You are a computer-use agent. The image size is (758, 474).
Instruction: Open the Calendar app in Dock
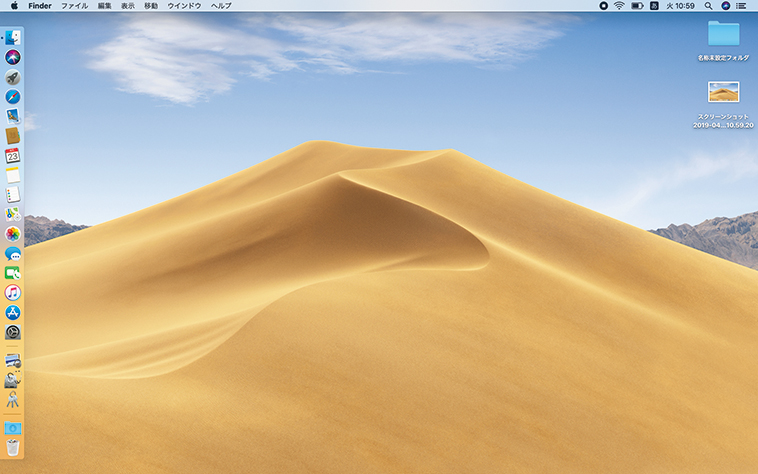[13, 155]
